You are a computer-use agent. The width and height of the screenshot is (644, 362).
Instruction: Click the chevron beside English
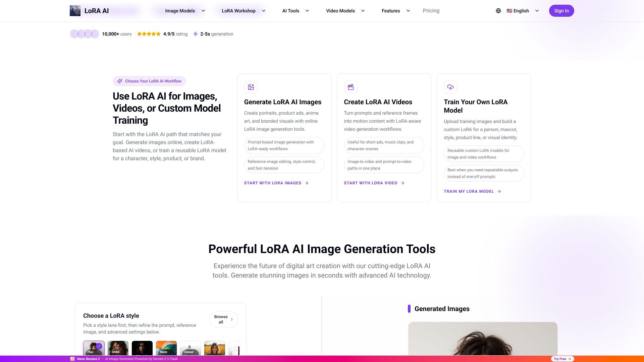coord(537,11)
